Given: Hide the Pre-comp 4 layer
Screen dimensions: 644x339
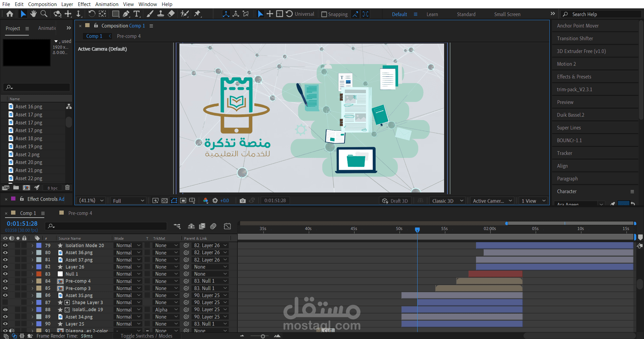Looking at the screenshot, I should pyautogui.click(x=5, y=281).
